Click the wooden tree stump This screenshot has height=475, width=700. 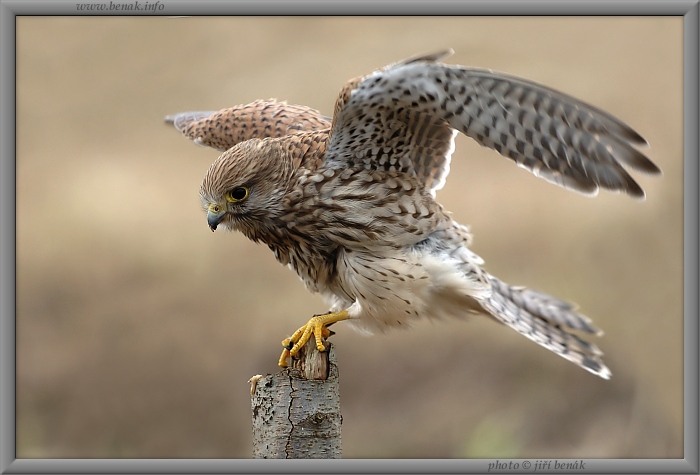tap(296, 412)
